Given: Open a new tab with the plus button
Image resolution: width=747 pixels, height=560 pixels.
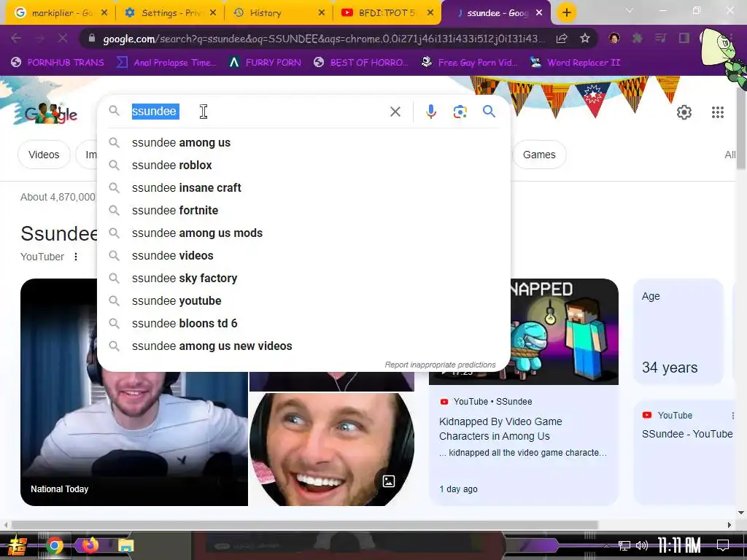Looking at the screenshot, I should 566,13.
